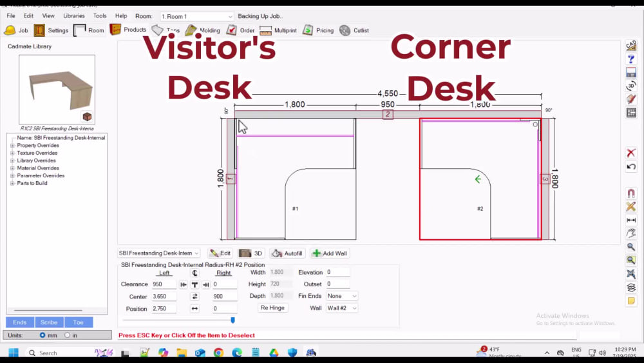Image resolution: width=644 pixels, height=363 pixels.
Task: Click the Ends button
Action: pos(20,322)
